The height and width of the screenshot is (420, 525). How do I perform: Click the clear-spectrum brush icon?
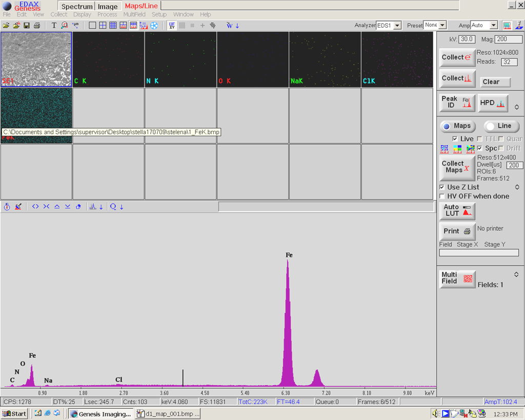click(18, 207)
